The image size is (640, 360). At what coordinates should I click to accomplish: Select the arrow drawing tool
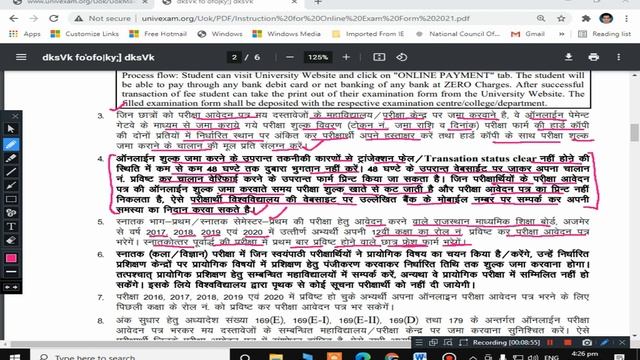point(11,186)
